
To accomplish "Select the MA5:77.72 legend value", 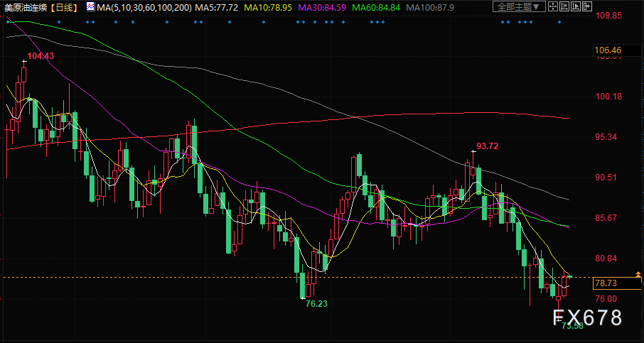I will click(x=217, y=7).
